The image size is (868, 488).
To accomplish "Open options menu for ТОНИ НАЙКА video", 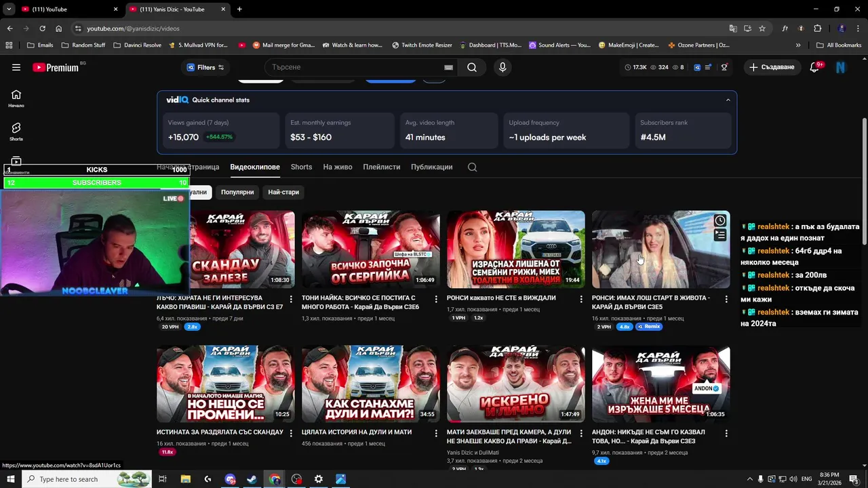I will (436, 299).
